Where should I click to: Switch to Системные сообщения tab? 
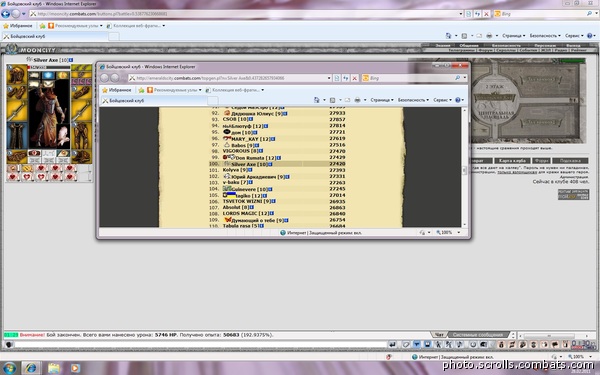478,335
